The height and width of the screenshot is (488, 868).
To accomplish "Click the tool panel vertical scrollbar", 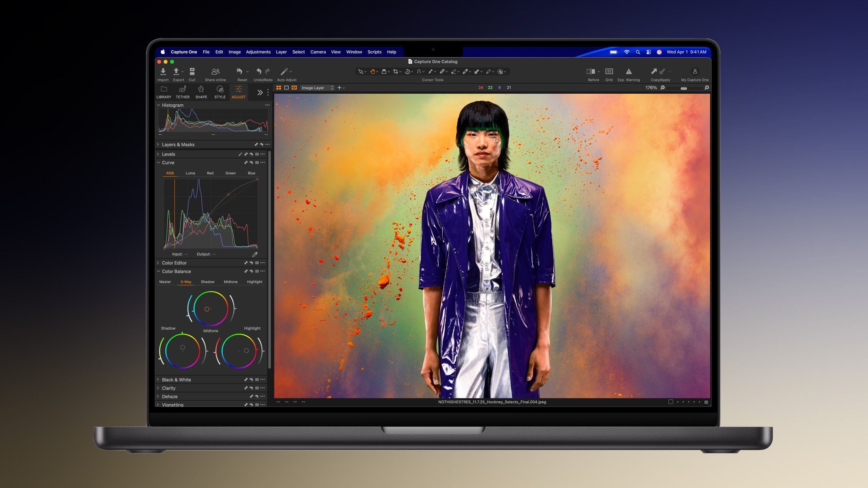I will [x=269, y=260].
